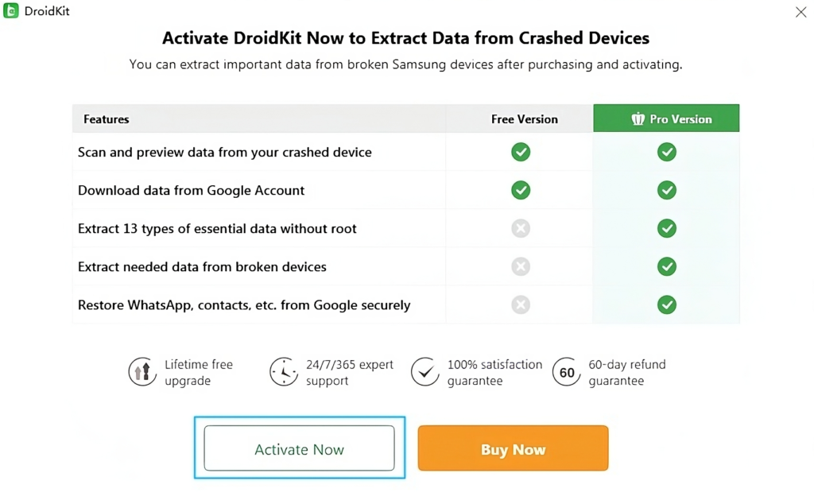The height and width of the screenshot is (504, 814).
Task: Click the 100% satisfaction guarantee checkmark icon
Action: [x=425, y=371]
